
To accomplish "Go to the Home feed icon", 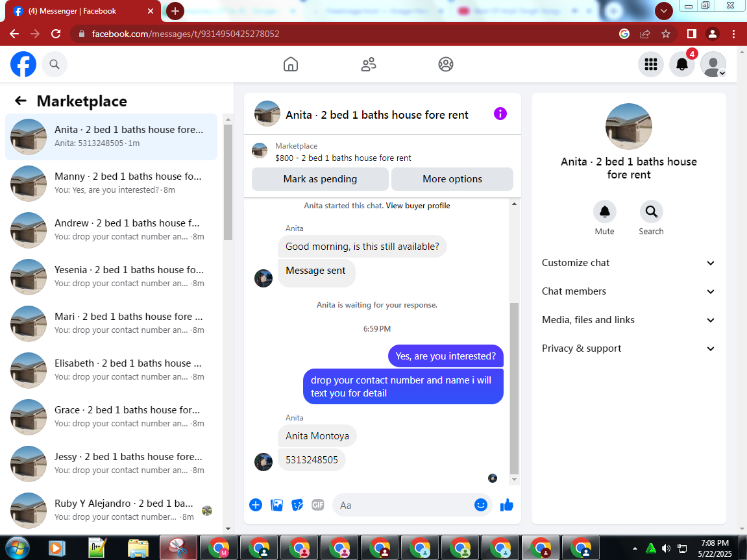I will tap(291, 64).
